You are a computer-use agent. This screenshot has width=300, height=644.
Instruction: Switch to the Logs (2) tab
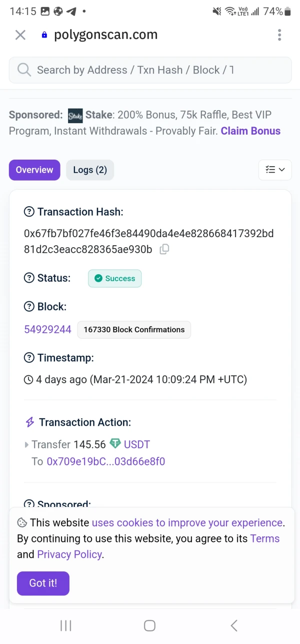[x=90, y=170]
